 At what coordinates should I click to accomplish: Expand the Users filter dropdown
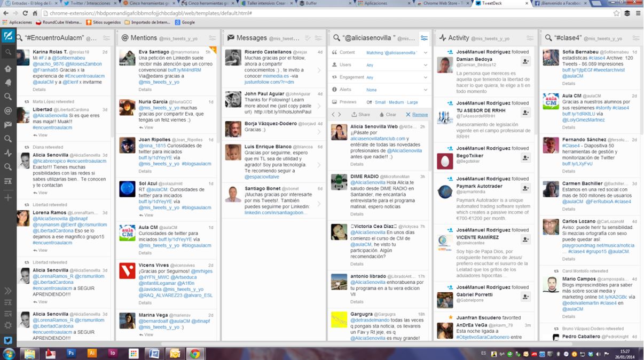pos(425,65)
